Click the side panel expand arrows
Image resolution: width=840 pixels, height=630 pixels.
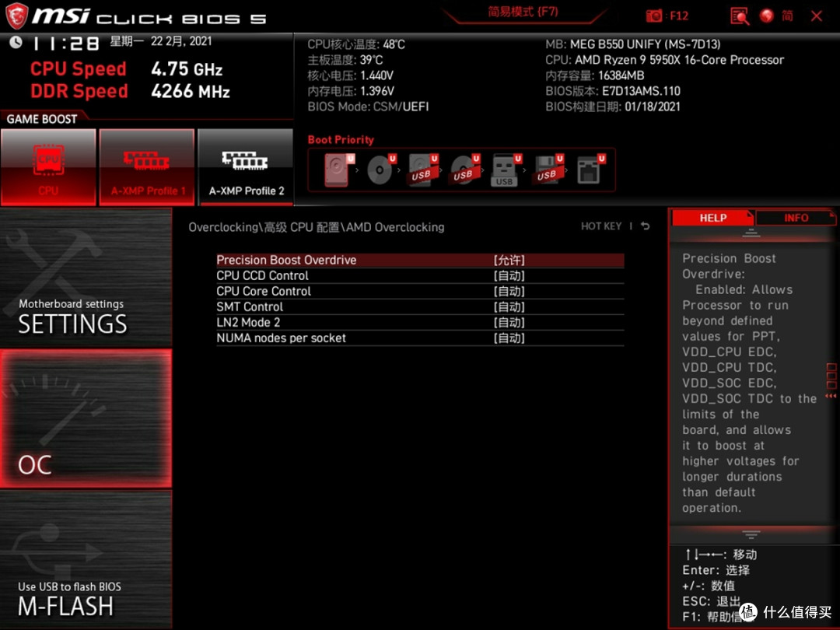click(831, 397)
